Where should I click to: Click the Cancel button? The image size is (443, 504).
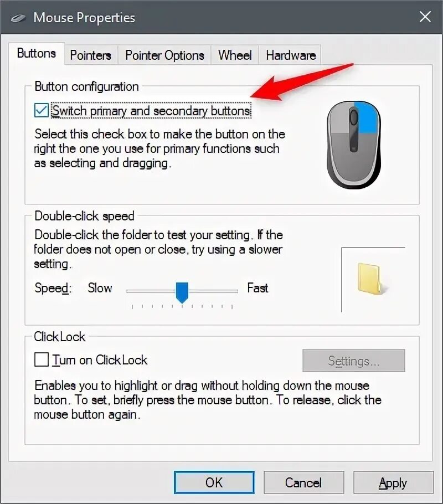pyautogui.click(x=303, y=482)
